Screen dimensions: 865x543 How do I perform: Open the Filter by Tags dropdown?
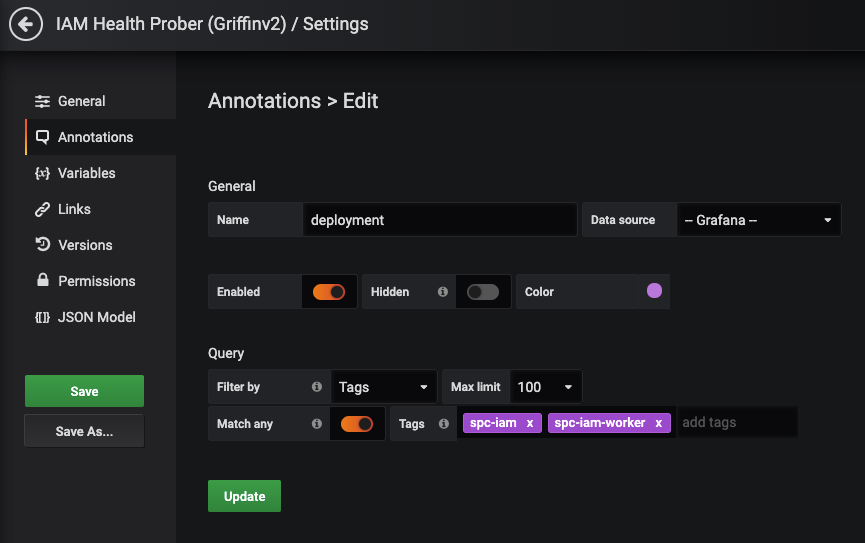383,387
